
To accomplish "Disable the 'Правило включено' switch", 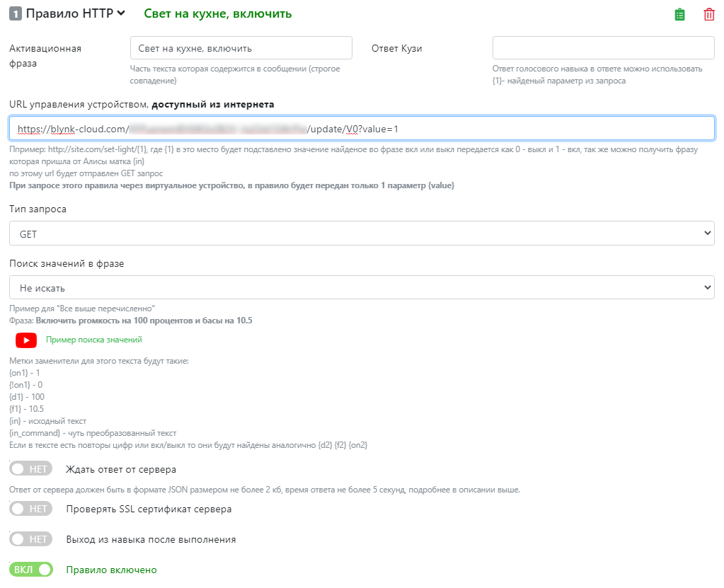I will (x=31, y=570).
